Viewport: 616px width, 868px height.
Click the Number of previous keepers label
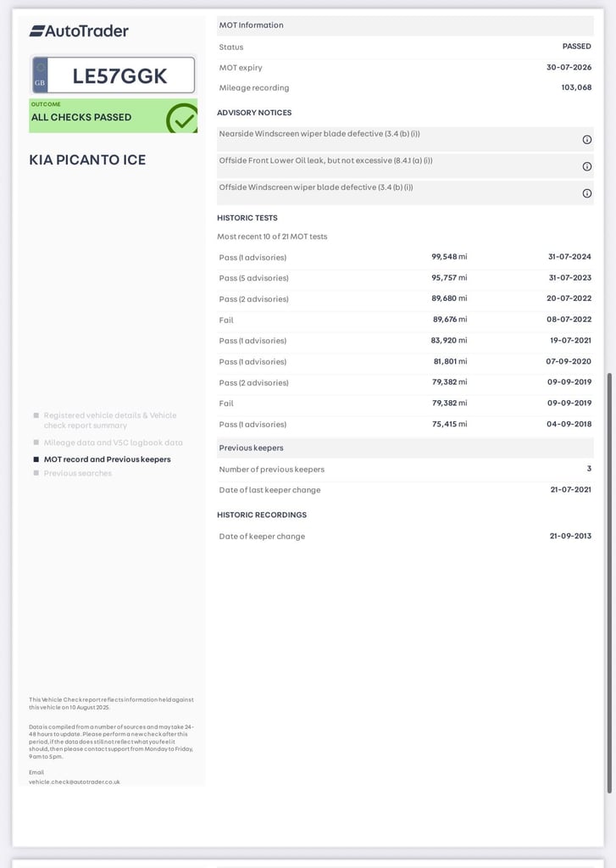coord(272,470)
